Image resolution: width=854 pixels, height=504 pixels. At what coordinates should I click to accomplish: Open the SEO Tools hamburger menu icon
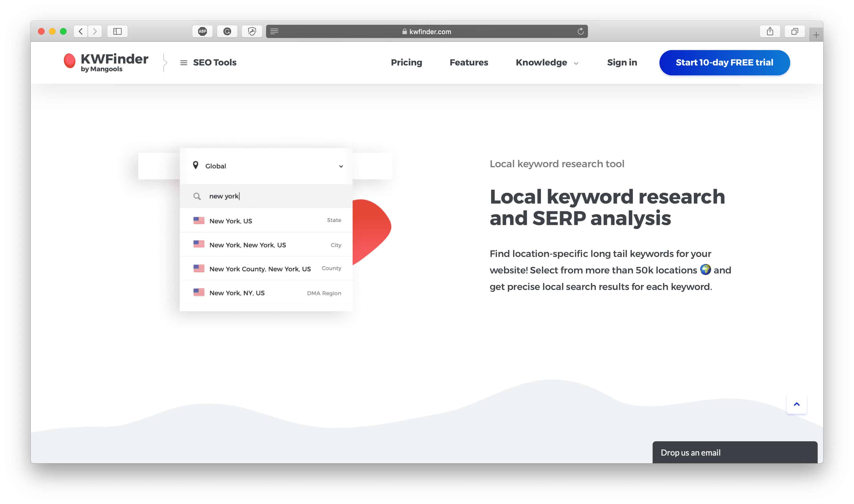click(184, 62)
